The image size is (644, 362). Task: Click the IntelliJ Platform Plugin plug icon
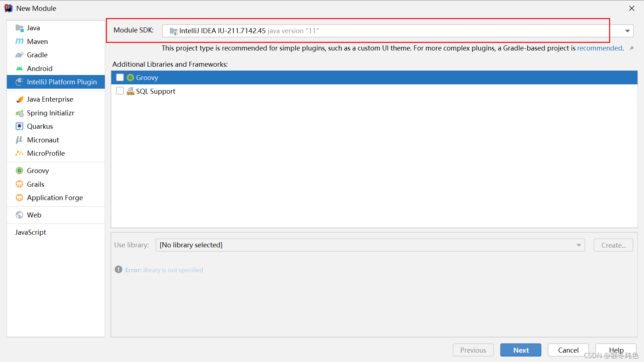19,82
